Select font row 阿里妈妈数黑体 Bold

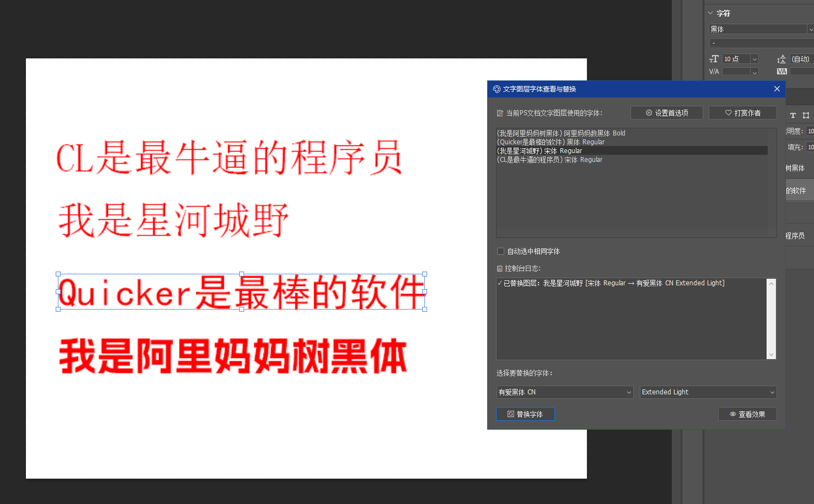tap(632, 133)
